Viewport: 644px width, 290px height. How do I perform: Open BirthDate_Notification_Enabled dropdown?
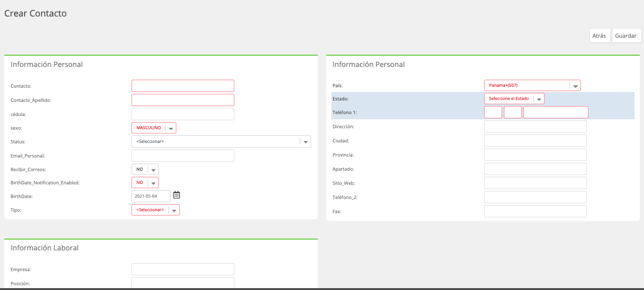pyautogui.click(x=145, y=182)
